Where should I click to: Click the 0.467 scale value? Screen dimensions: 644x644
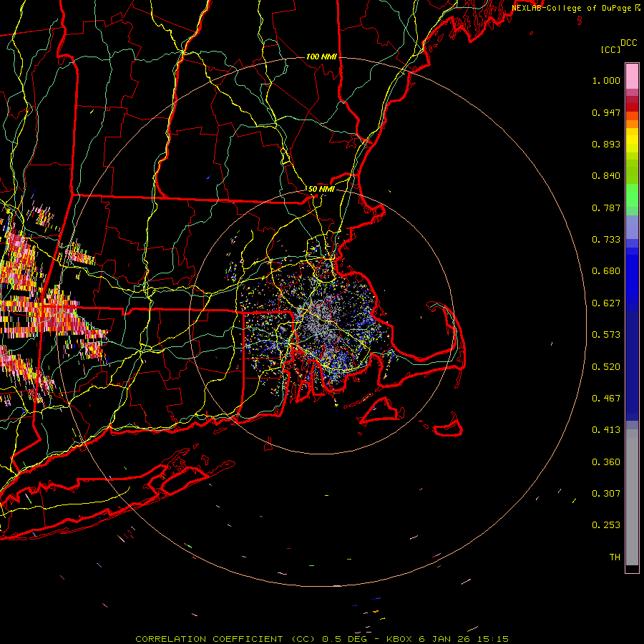click(606, 399)
